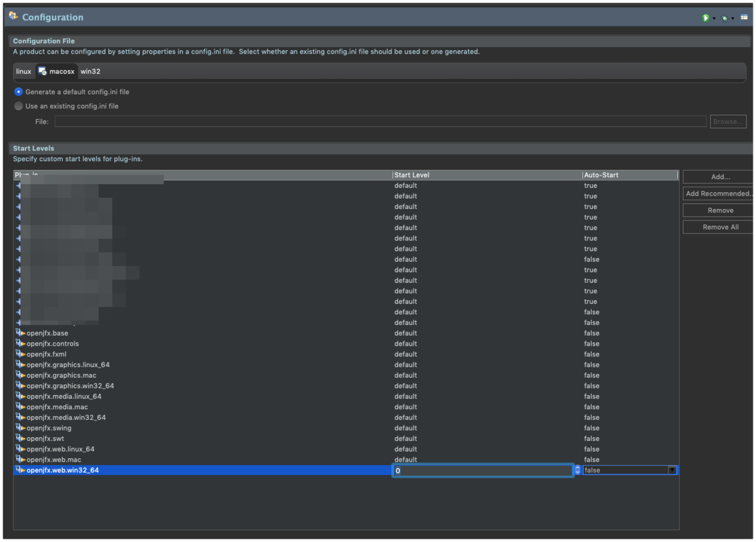Click the Remove All button

pyautogui.click(x=720, y=227)
